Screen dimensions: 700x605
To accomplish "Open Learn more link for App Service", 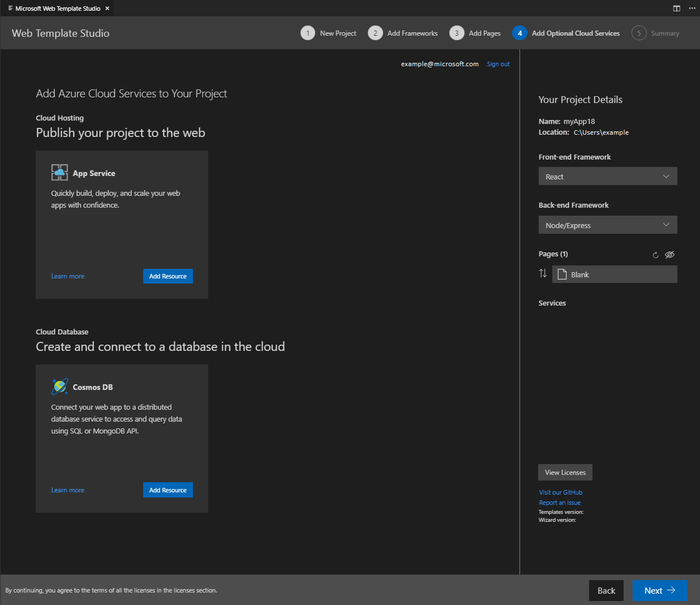I will point(67,276).
